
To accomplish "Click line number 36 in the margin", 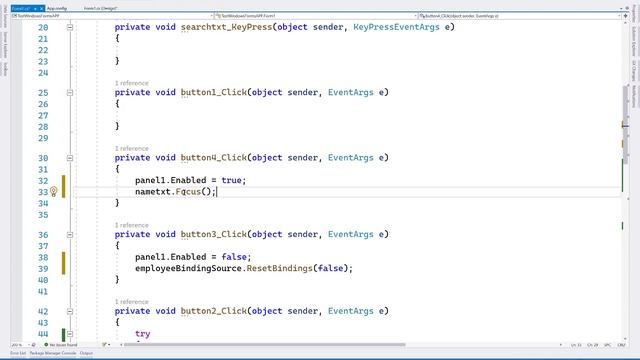I will 43,235.
